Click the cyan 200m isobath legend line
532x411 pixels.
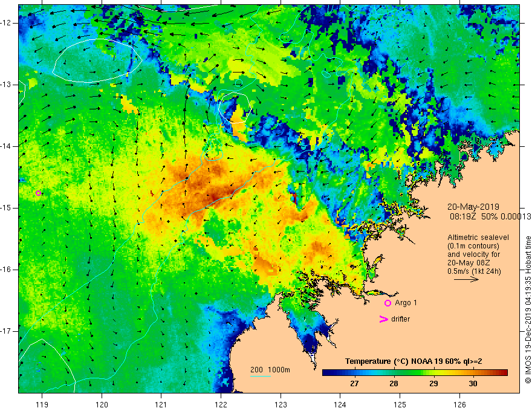(260, 376)
